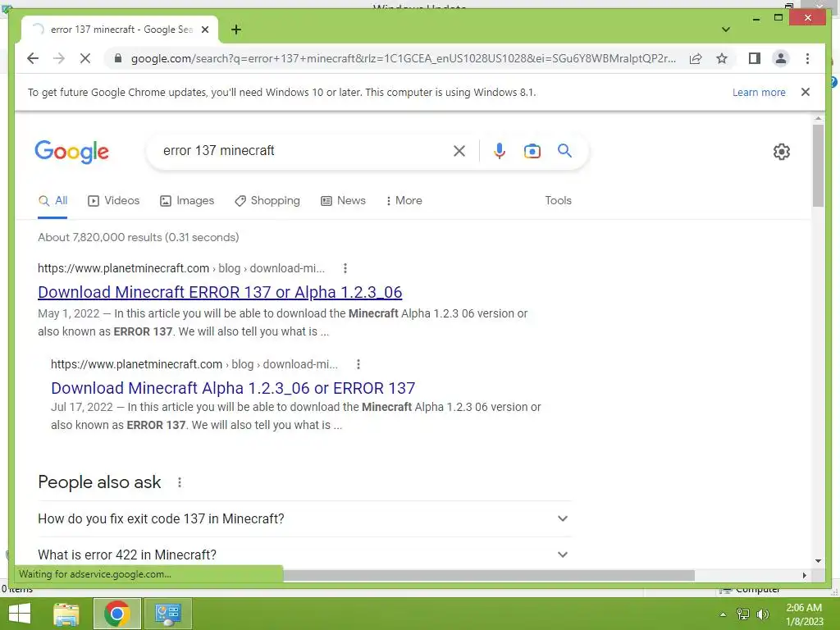The image size is (840, 630).
Task: Switch to the Images tab
Action: pyautogui.click(x=187, y=201)
